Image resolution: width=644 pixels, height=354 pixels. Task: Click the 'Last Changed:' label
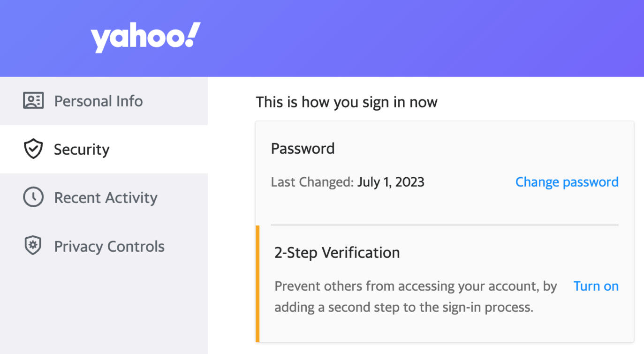312,182
